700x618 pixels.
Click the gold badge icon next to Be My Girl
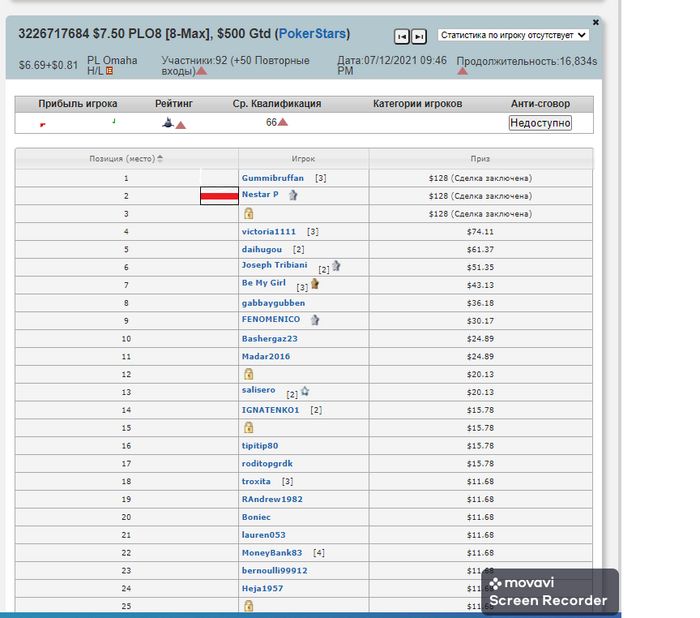[315, 284]
